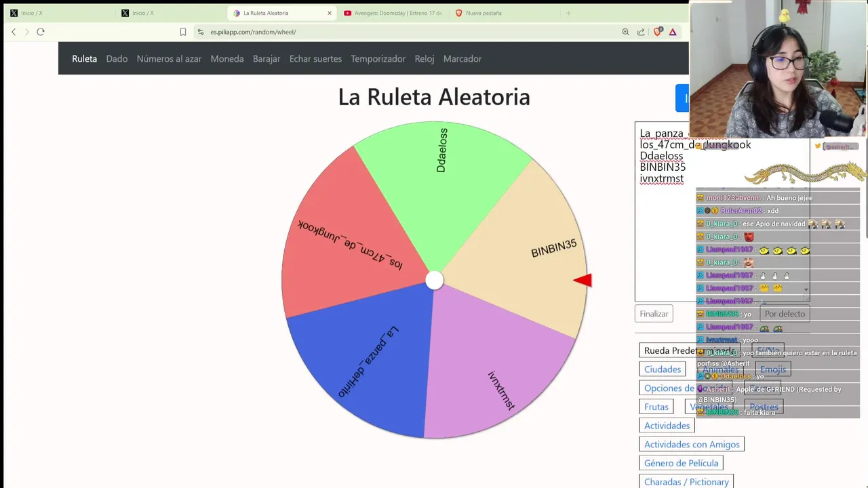Viewport: 868px width, 488px height.
Task: Click the address bar URL es.piliapp.com
Action: click(x=253, y=32)
